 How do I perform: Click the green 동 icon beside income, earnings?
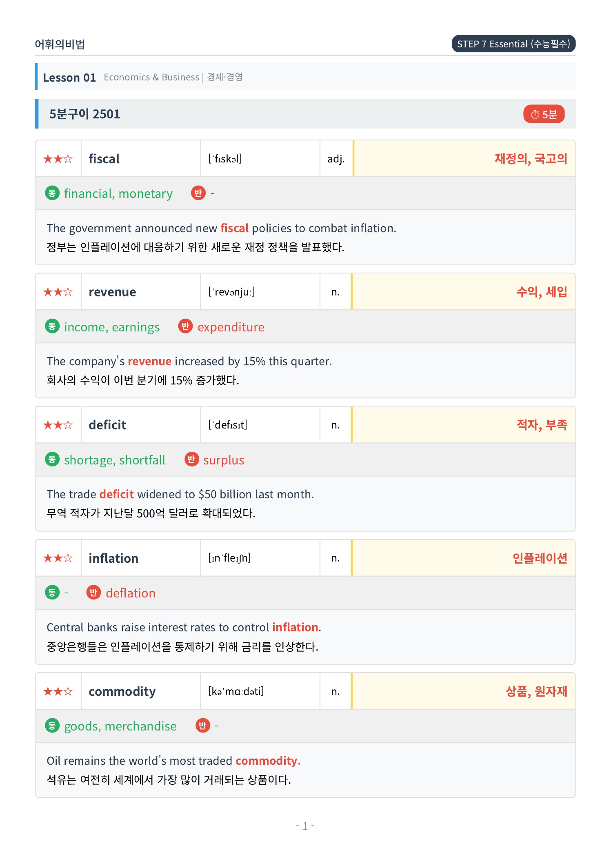pos(52,326)
